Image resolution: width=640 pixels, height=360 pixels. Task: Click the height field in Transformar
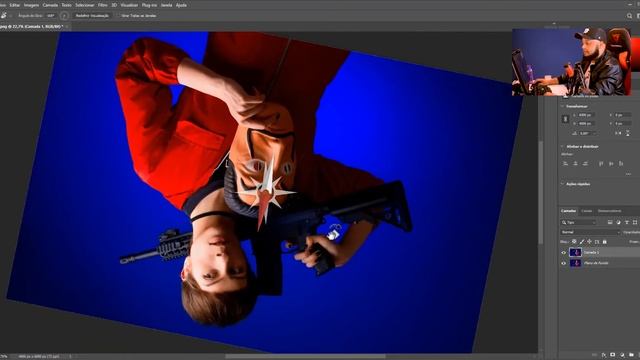click(x=586, y=123)
